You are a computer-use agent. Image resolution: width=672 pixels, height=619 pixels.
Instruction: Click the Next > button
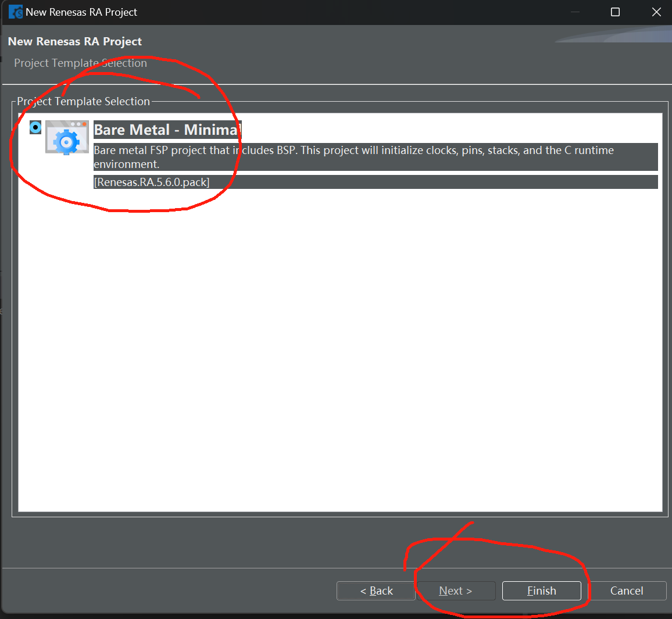pyautogui.click(x=456, y=591)
